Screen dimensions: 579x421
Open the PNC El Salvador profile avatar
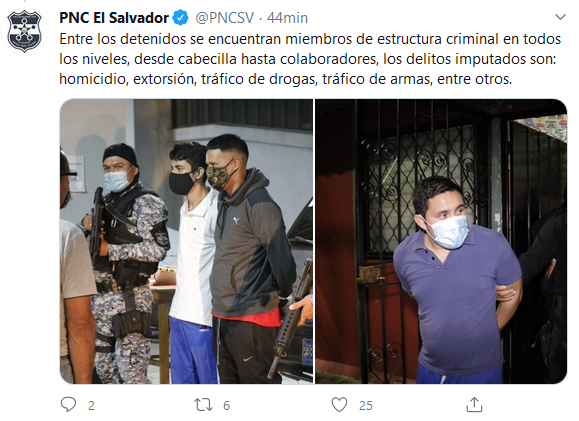click(x=24, y=31)
